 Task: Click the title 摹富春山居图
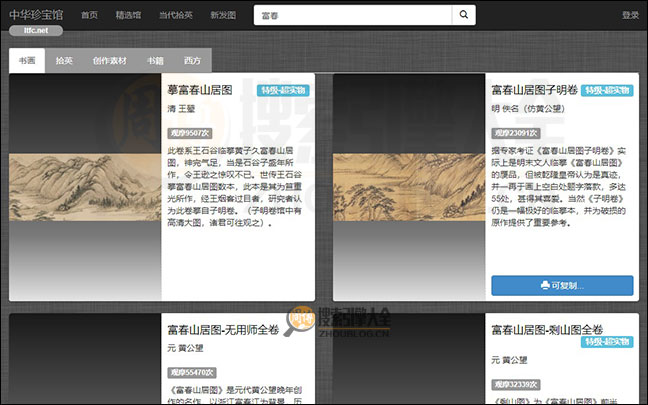[x=200, y=90]
